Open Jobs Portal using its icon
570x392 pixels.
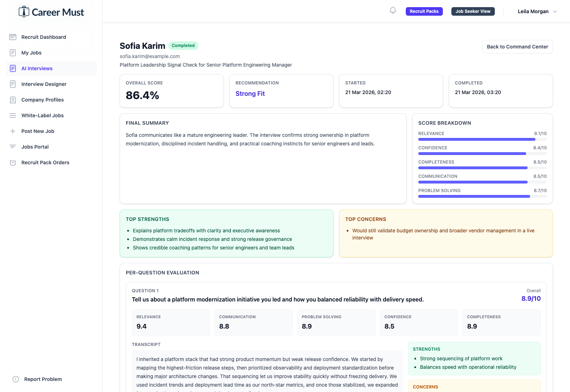(x=13, y=146)
